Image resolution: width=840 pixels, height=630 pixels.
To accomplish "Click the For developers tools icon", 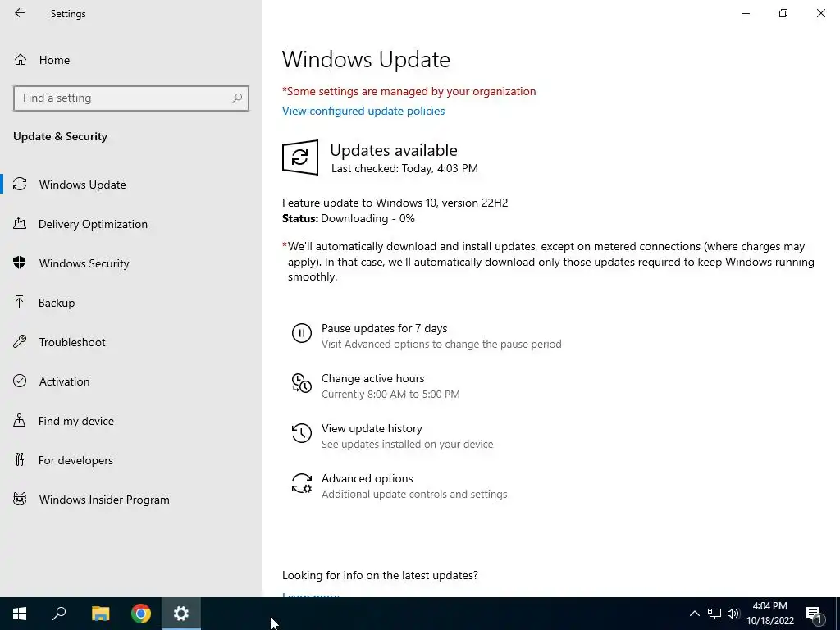I will (20, 459).
